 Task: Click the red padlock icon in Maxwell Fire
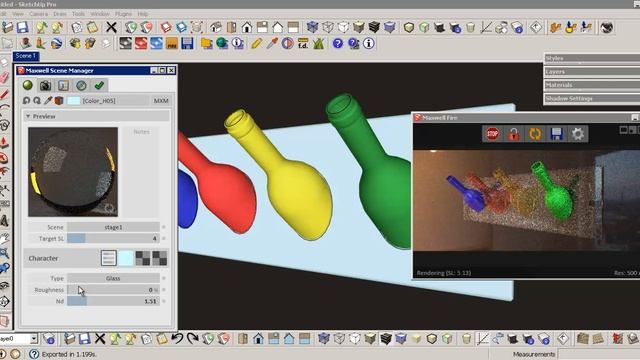coord(513,133)
